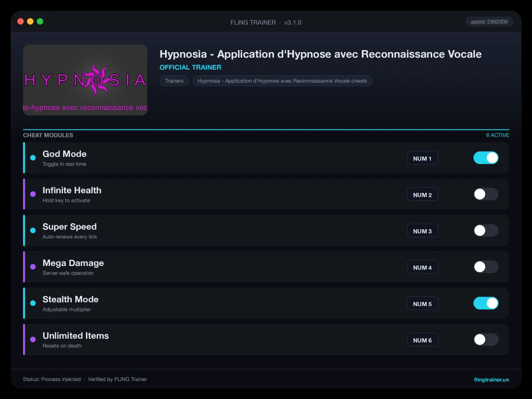Maximize the window with the green button
Viewport: 532px width, 399px height.
40,21
